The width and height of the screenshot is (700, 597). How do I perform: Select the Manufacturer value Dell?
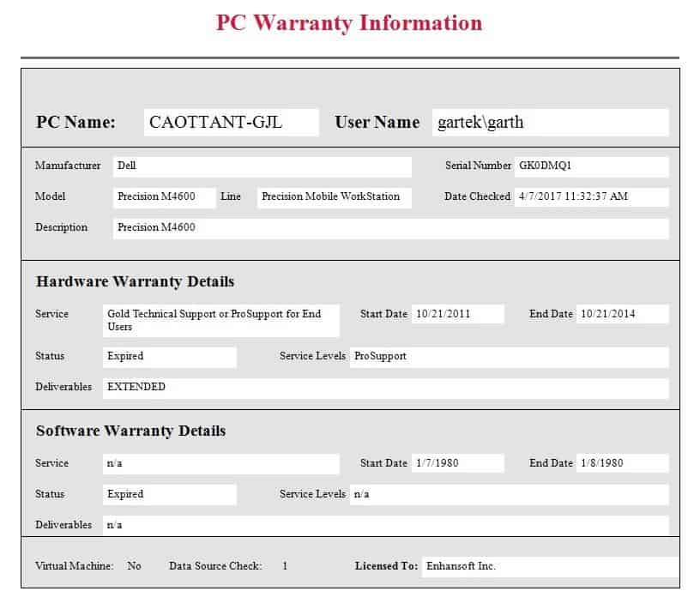(262, 166)
